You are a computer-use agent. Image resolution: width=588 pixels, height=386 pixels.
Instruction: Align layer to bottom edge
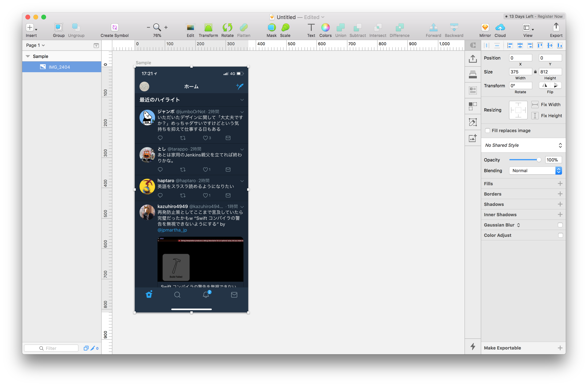[560, 45]
